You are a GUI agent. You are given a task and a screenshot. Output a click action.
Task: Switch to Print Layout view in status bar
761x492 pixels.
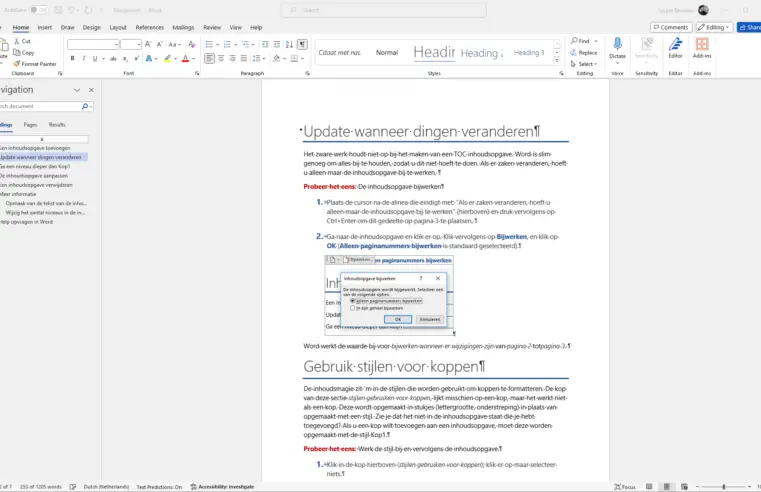coord(666,487)
